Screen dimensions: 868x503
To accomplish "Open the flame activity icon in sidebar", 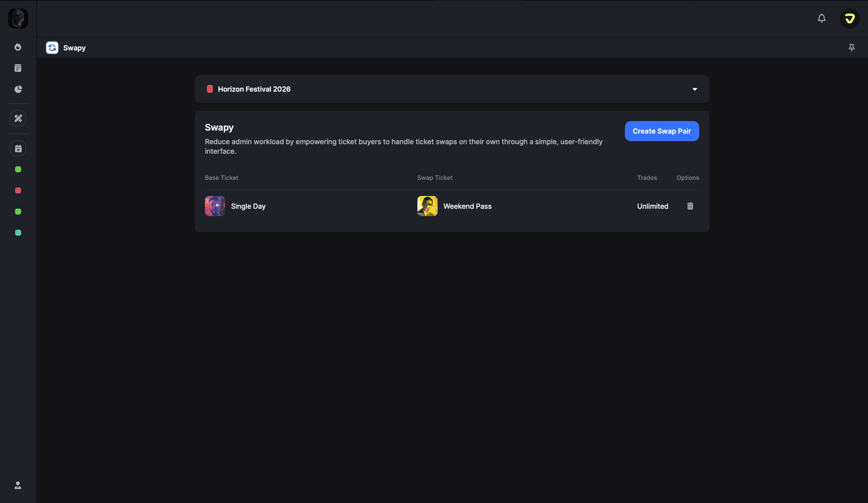I will point(18,47).
